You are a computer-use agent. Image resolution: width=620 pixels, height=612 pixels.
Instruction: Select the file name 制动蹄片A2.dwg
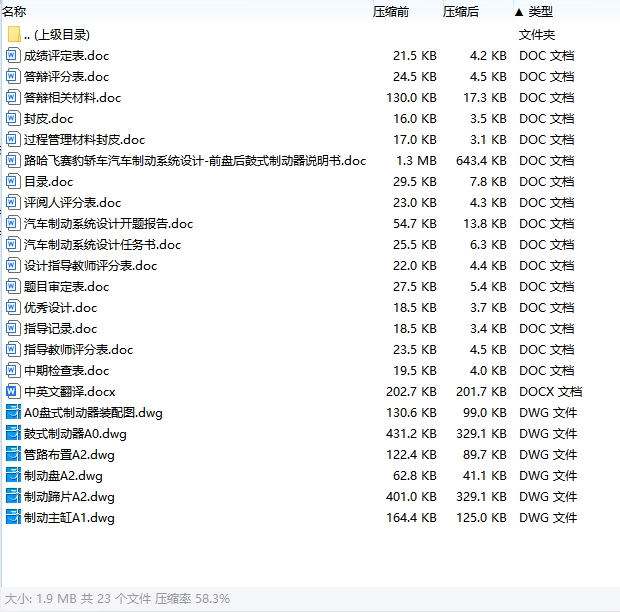pos(69,496)
